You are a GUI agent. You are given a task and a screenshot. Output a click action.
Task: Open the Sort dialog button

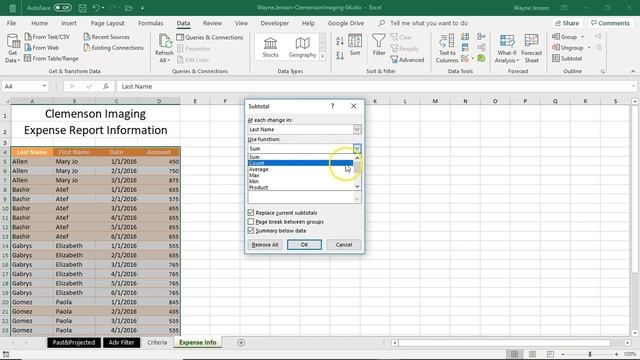coord(355,45)
